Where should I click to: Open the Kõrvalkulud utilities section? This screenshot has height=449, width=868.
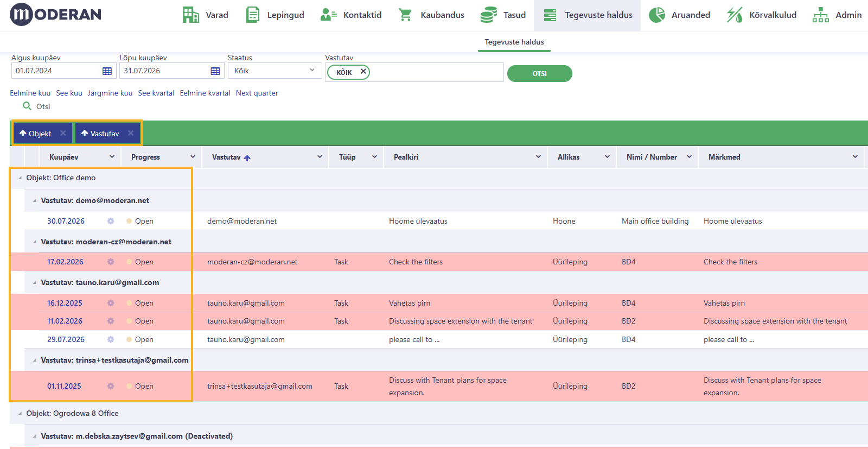click(762, 15)
